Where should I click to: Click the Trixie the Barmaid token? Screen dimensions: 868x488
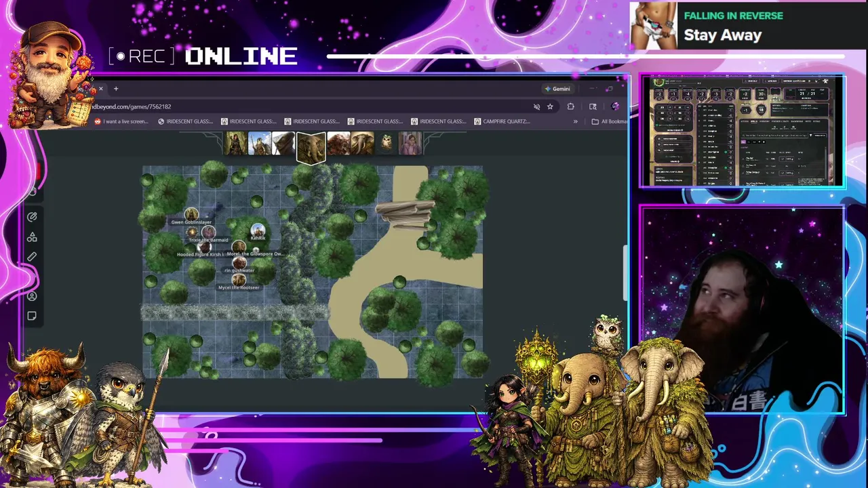coord(208,232)
